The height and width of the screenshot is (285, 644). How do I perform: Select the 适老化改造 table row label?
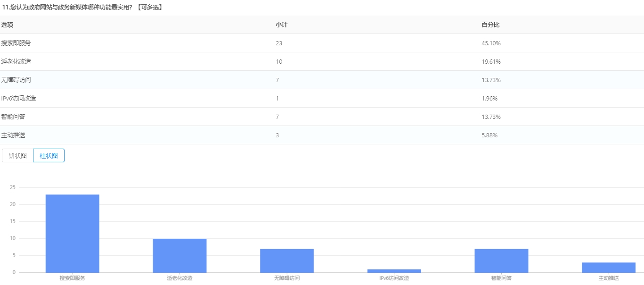16,61
